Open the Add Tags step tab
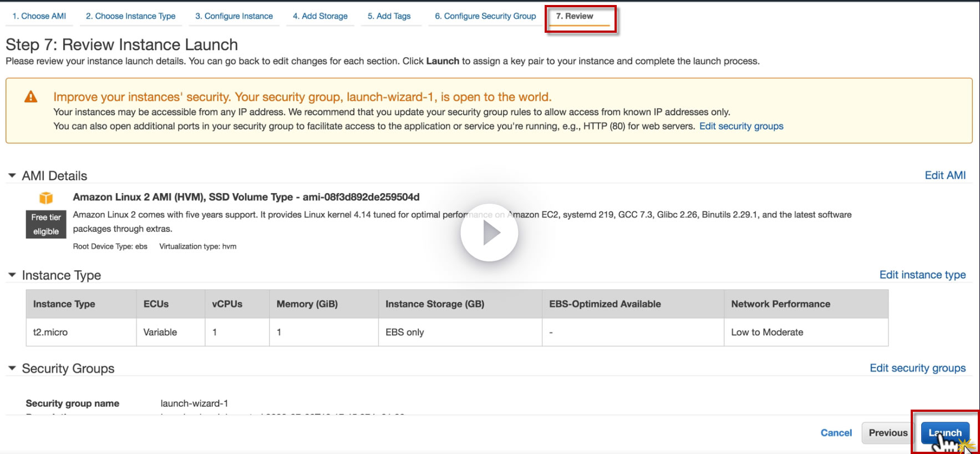 [x=389, y=16]
